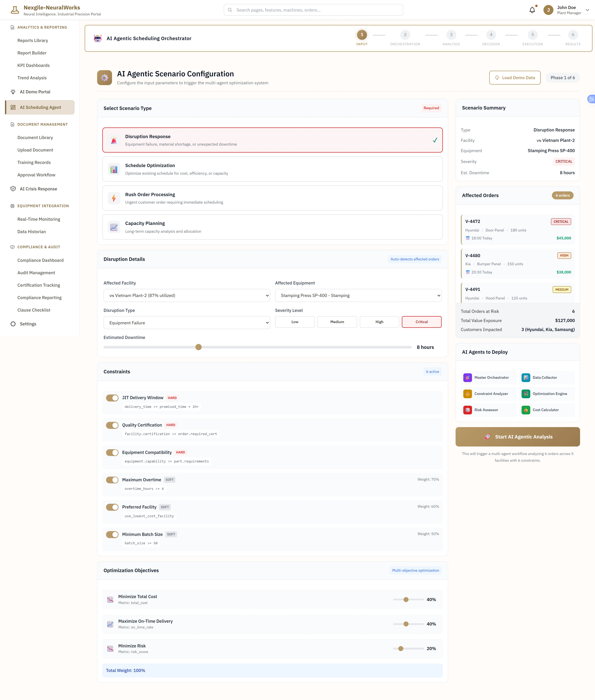Image resolution: width=595 pixels, height=700 pixels.
Task: Expand the Affected Equipment dropdown
Action: [x=358, y=295]
